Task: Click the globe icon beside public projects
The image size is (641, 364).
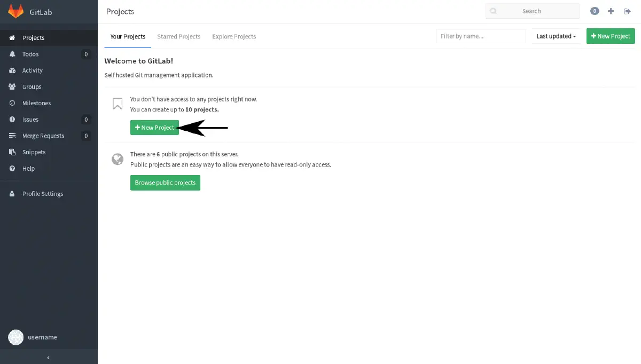Action: point(118,159)
